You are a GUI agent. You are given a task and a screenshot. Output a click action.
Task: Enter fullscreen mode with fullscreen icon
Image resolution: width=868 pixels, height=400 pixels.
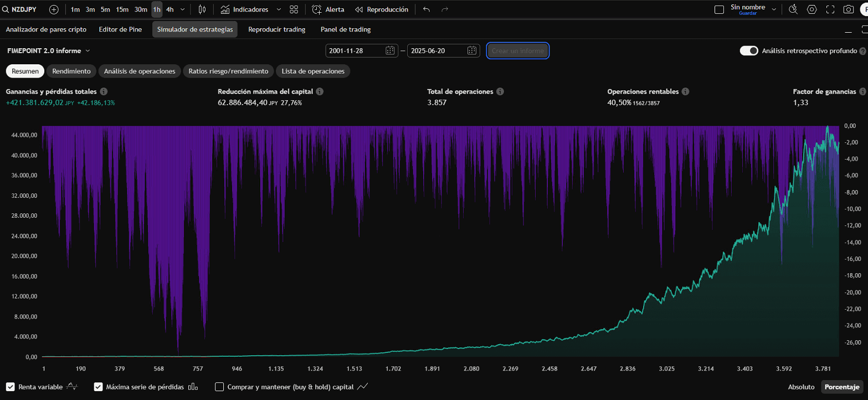(830, 9)
